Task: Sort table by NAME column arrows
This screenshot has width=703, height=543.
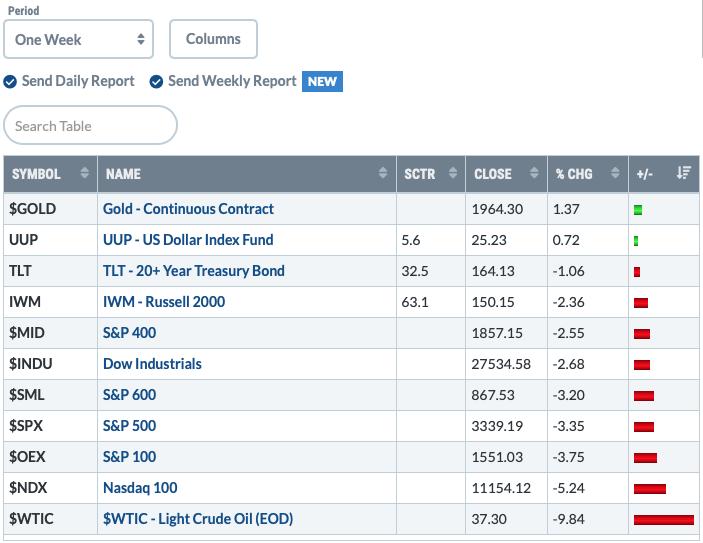Action: [x=383, y=173]
